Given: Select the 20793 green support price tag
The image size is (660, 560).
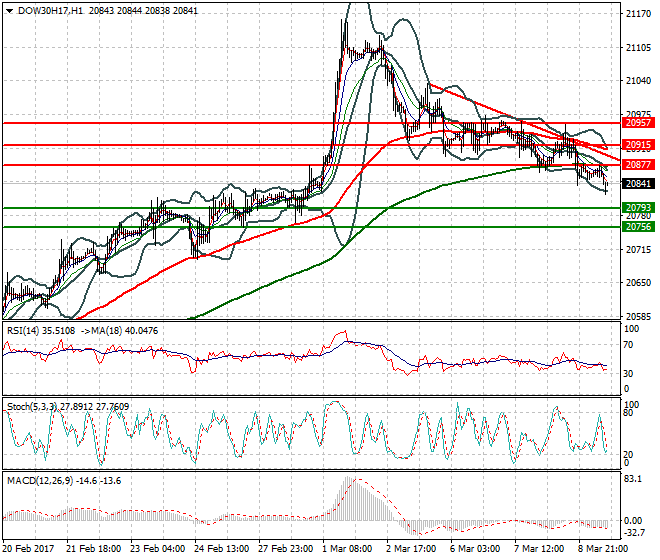Looking at the screenshot, I should (638, 208).
